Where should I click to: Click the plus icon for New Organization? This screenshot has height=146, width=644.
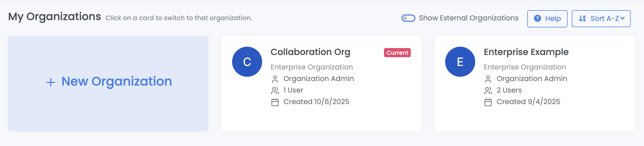(x=51, y=82)
